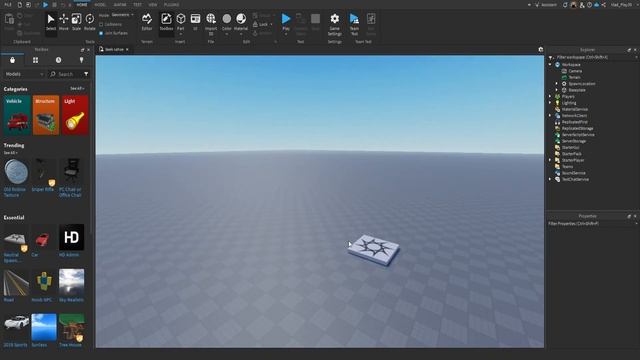640x360 pixels.
Task: Open Toolbox Creations tab icon
Action: coord(82,60)
